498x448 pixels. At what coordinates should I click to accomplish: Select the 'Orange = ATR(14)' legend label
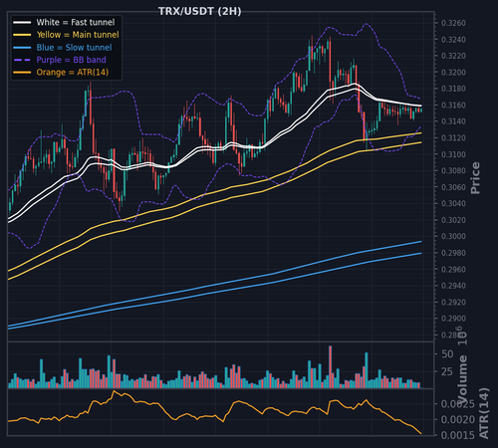[73, 73]
